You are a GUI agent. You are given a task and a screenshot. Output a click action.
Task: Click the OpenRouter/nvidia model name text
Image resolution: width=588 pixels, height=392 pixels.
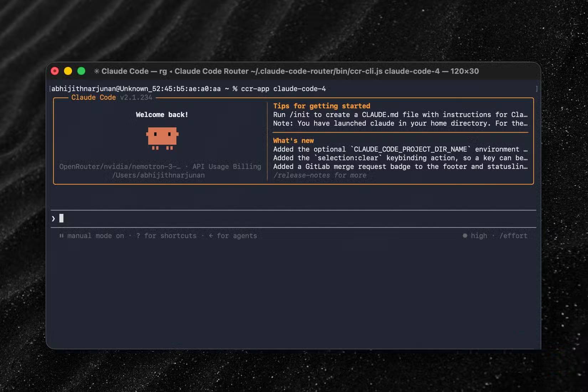[x=120, y=166]
